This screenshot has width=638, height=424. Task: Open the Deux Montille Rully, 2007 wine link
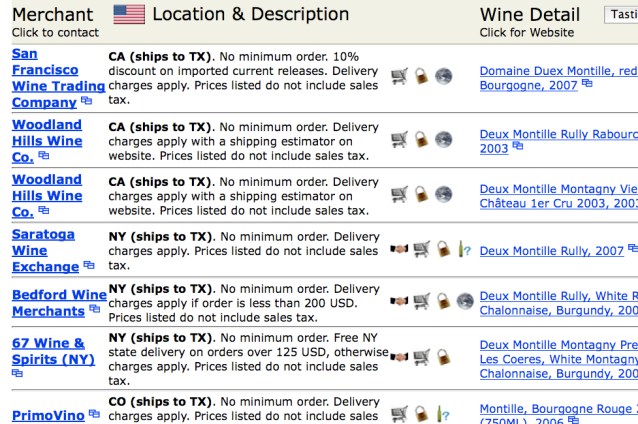(551, 250)
